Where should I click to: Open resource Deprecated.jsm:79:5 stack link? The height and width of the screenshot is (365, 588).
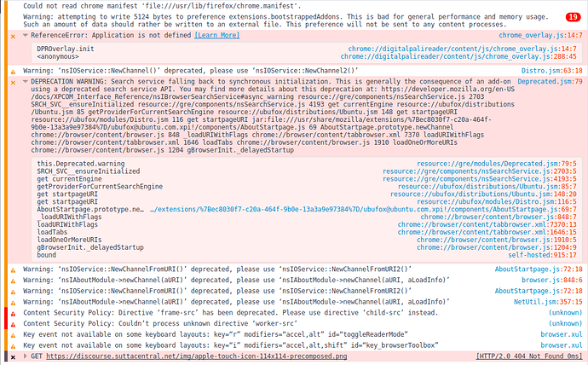(497, 164)
